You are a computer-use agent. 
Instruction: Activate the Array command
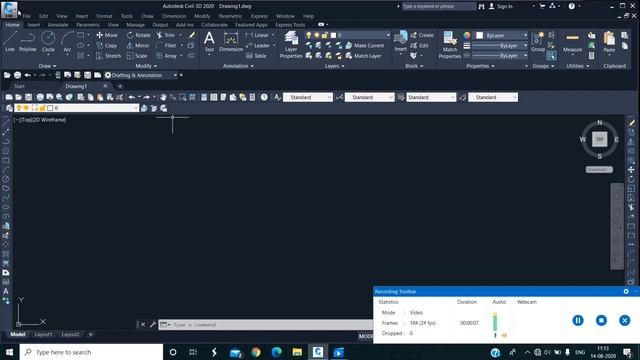(x=167, y=56)
